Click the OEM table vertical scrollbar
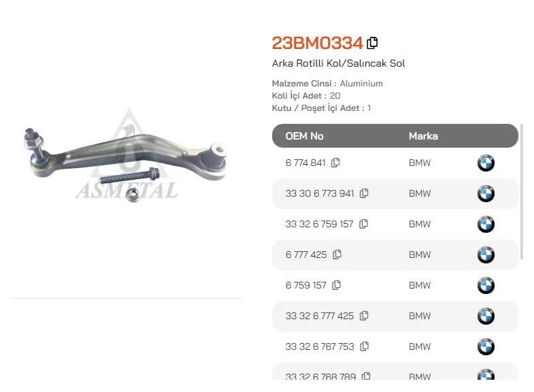 (x=522, y=193)
